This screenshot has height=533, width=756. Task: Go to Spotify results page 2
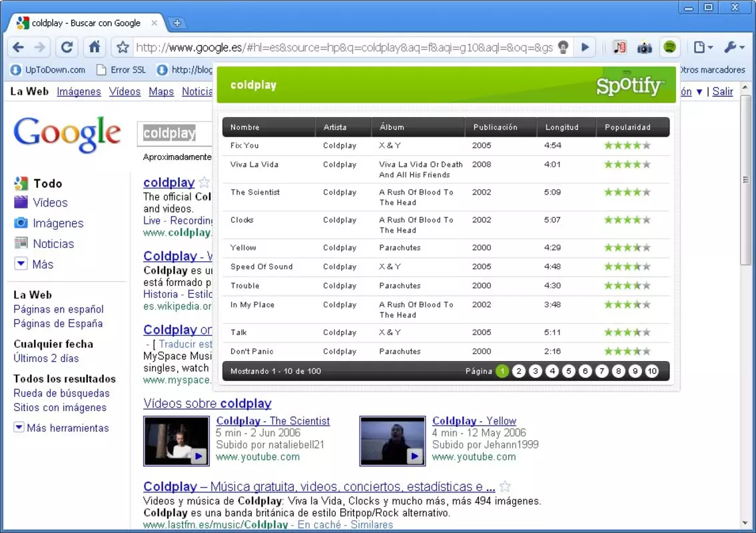click(x=519, y=371)
